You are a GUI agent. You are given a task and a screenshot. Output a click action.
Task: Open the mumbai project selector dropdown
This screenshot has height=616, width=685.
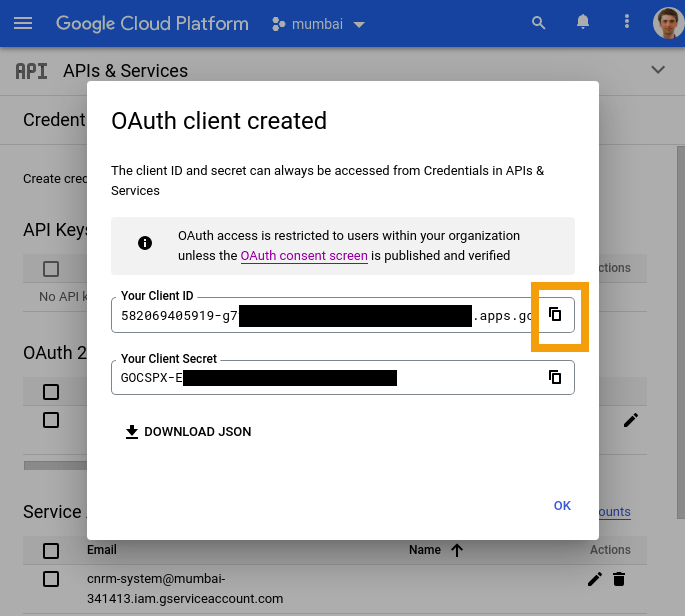(x=318, y=24)
